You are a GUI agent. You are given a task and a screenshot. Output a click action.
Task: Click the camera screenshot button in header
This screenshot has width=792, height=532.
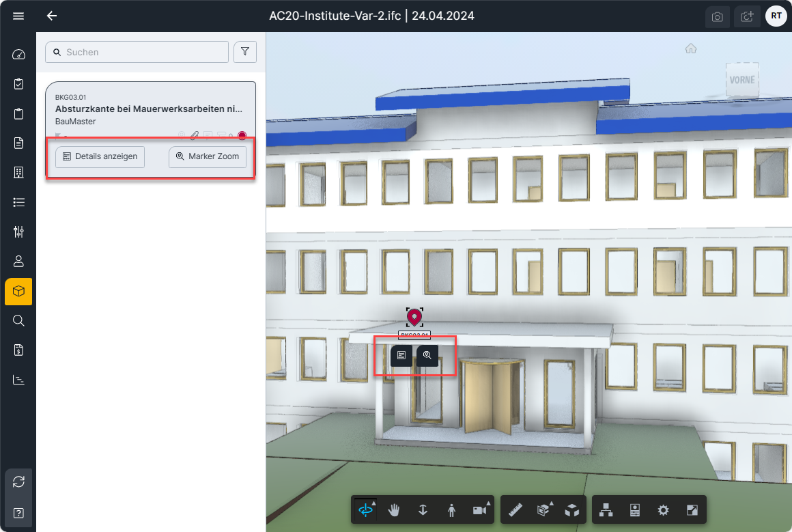(718, 16)
